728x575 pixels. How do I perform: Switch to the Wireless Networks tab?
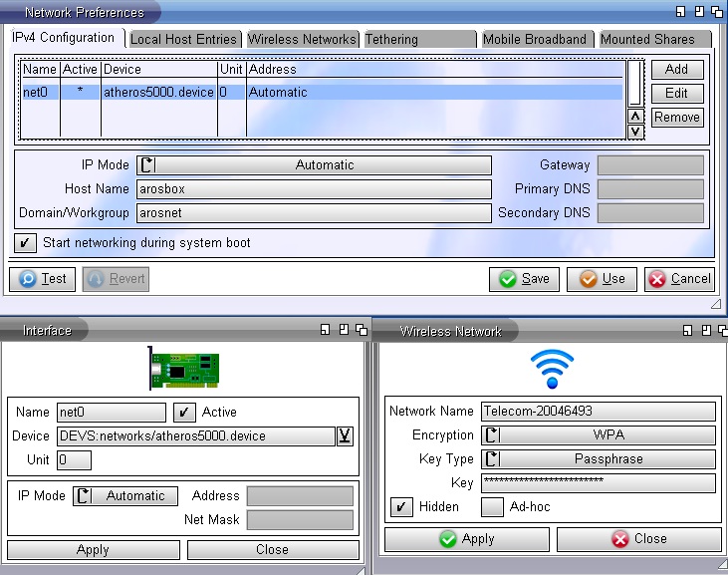click(x=302, y=39)
